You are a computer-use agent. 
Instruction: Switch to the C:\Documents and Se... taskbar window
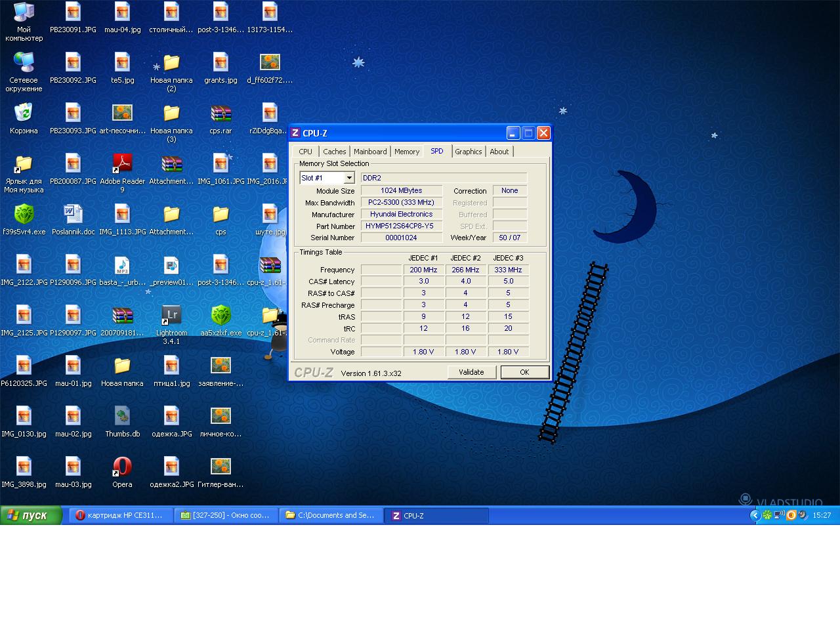(331, 516)
